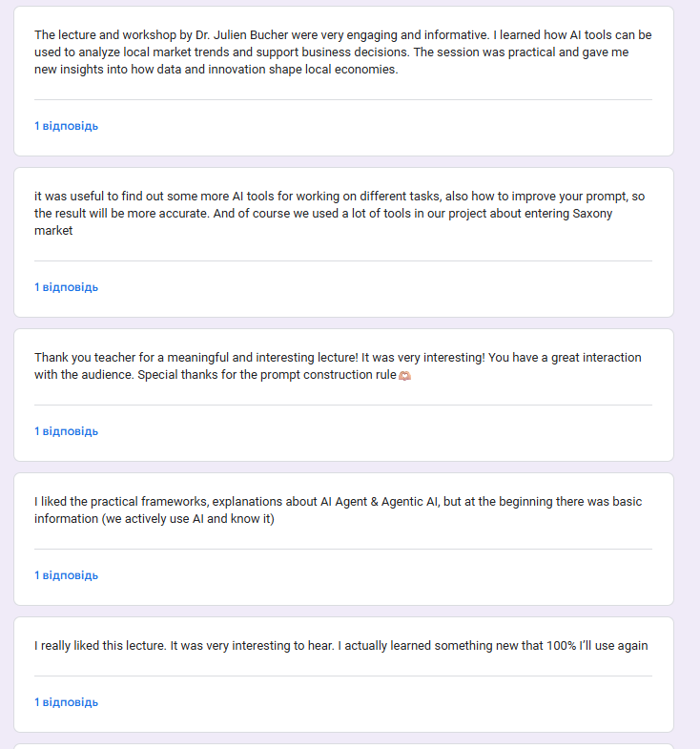Click the divider line under the local economies response
The width and height of the screenshot is (700, 749).
click(x=343, y=99)
